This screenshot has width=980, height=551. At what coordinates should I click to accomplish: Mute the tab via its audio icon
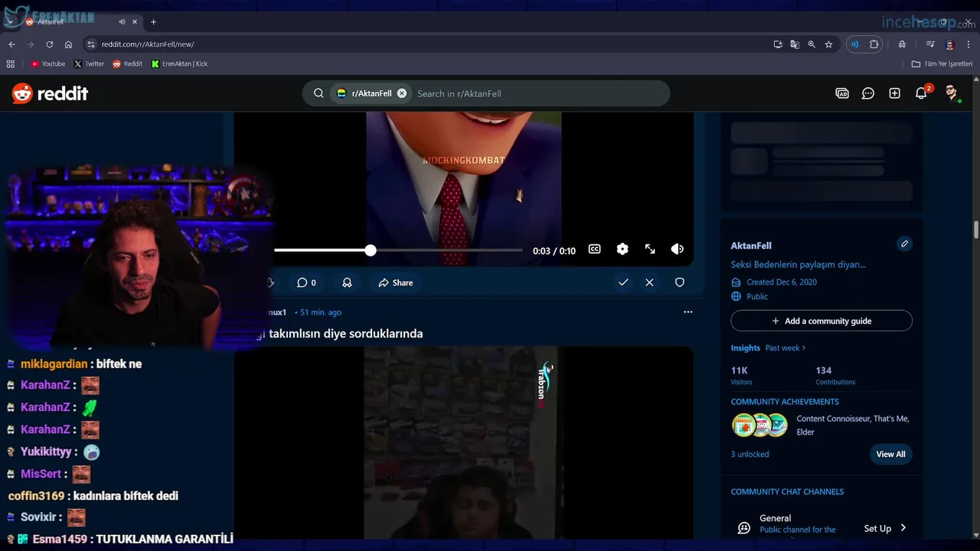tap(122, 21)
